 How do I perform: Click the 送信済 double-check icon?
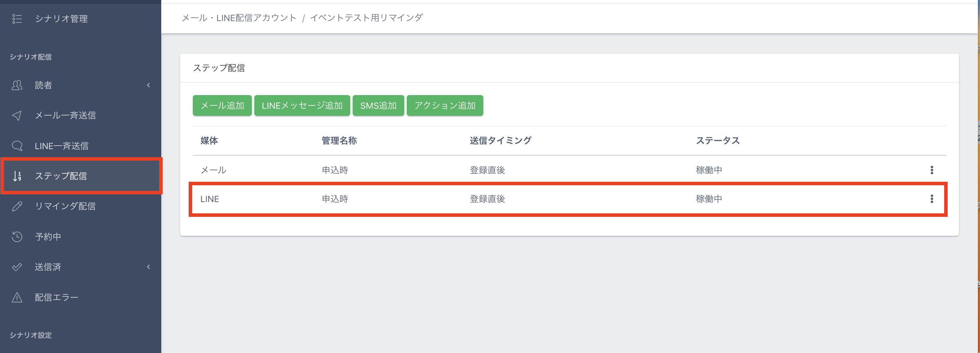point(17,267)
